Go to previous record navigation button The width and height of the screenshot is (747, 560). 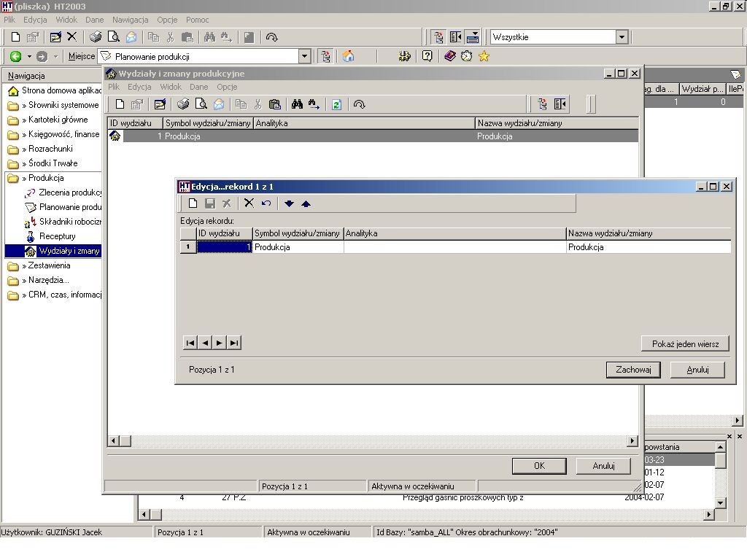click(x=205, y=343)
